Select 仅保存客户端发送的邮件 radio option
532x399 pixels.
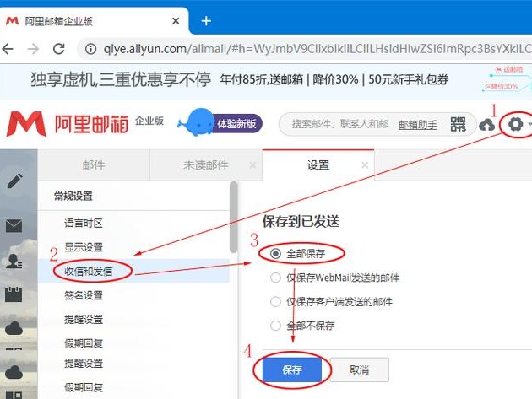point(275,301)
